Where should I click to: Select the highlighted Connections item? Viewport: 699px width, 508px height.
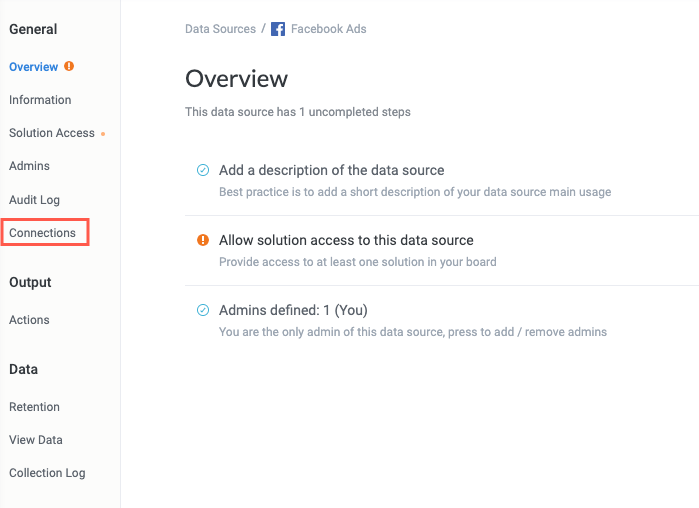[x=43, y=233]
